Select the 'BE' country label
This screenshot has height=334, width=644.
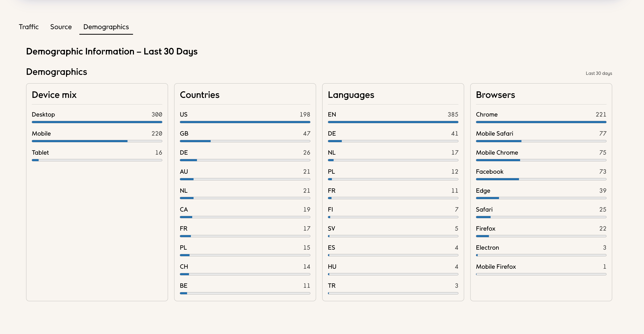click(x=183, y=285)
